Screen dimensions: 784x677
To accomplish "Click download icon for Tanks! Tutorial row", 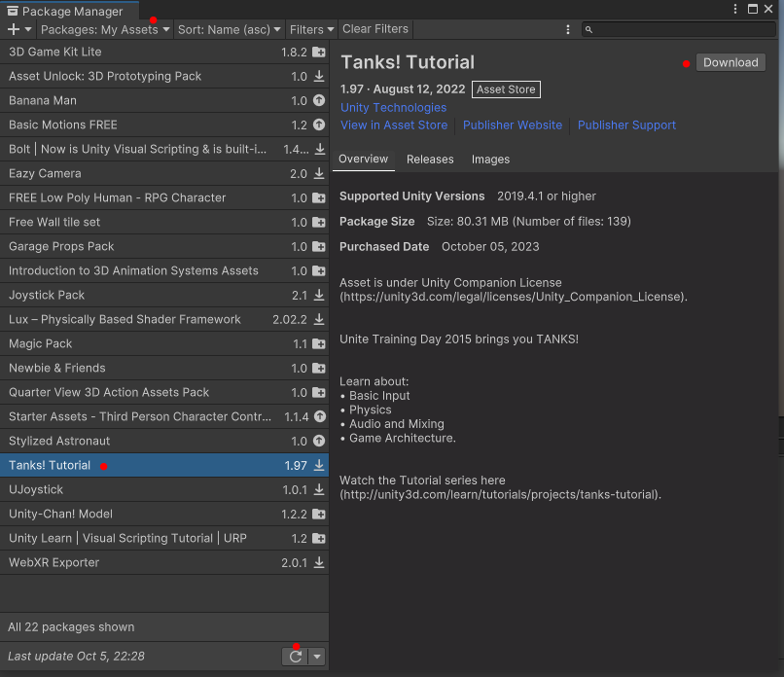I will [319, 466].
